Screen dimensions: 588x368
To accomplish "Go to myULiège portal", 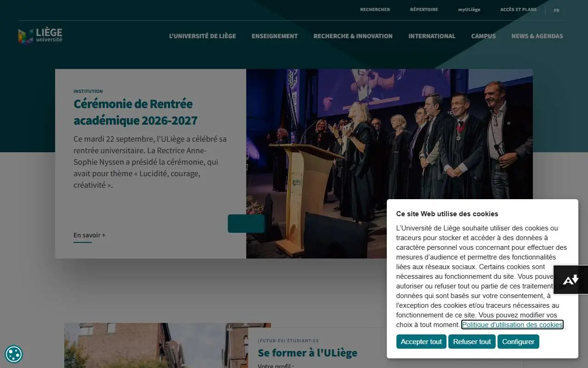I will coord(469,10).
